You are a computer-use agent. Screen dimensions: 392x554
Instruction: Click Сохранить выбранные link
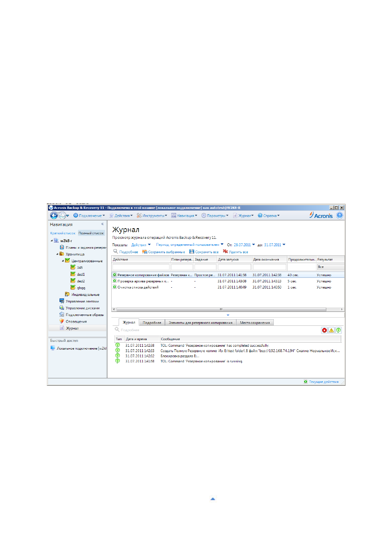tap(167, 252)
